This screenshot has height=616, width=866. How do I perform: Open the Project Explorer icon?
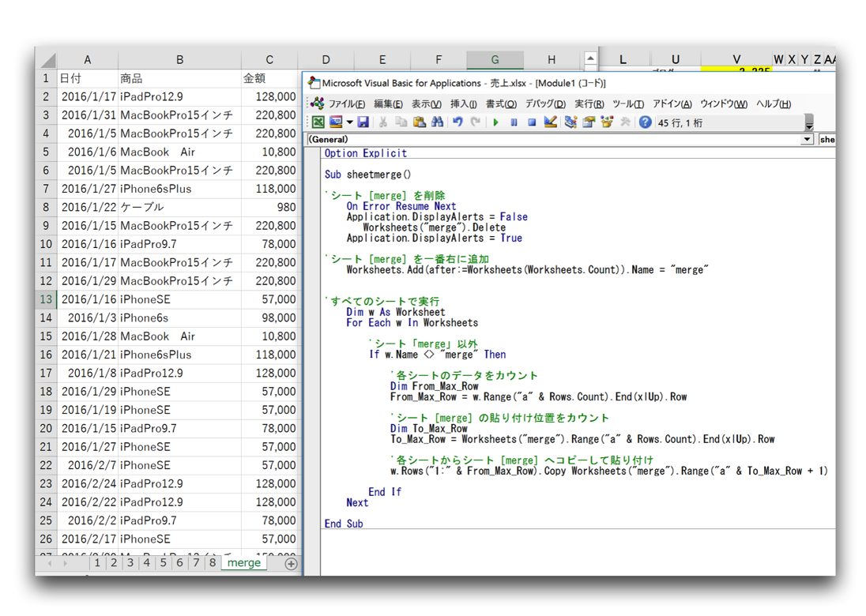[x=570, y=122]
